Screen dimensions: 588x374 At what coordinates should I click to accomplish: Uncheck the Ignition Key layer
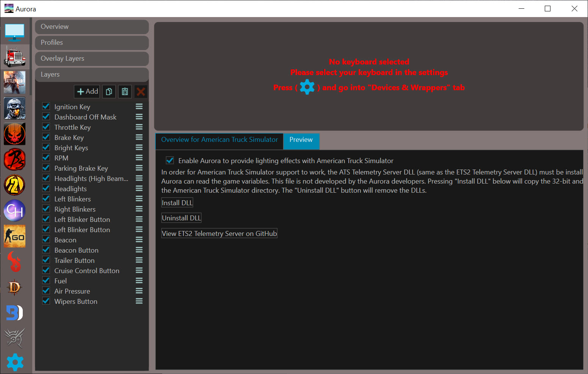[46, 106]
